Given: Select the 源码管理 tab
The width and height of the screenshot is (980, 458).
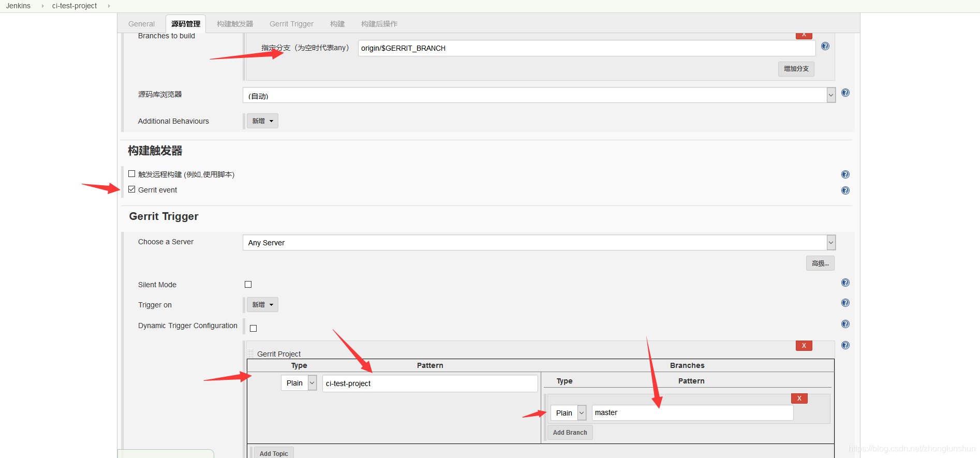Looking at the screenshot, I should [186, 24].
